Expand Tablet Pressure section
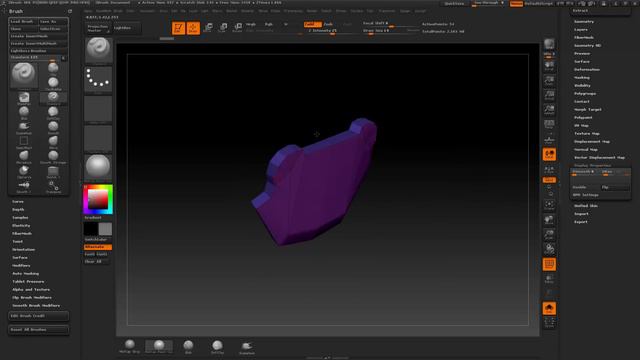Viewport: 640px width, 360px height. coord(28,282)
